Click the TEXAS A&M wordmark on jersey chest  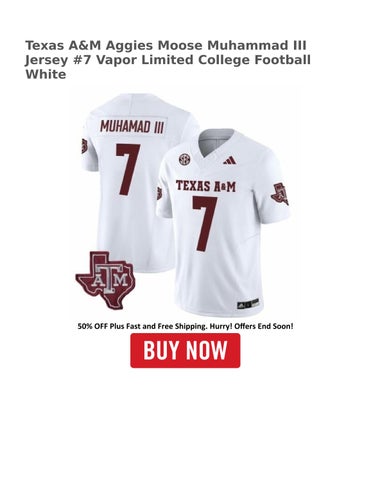point(206,186)
